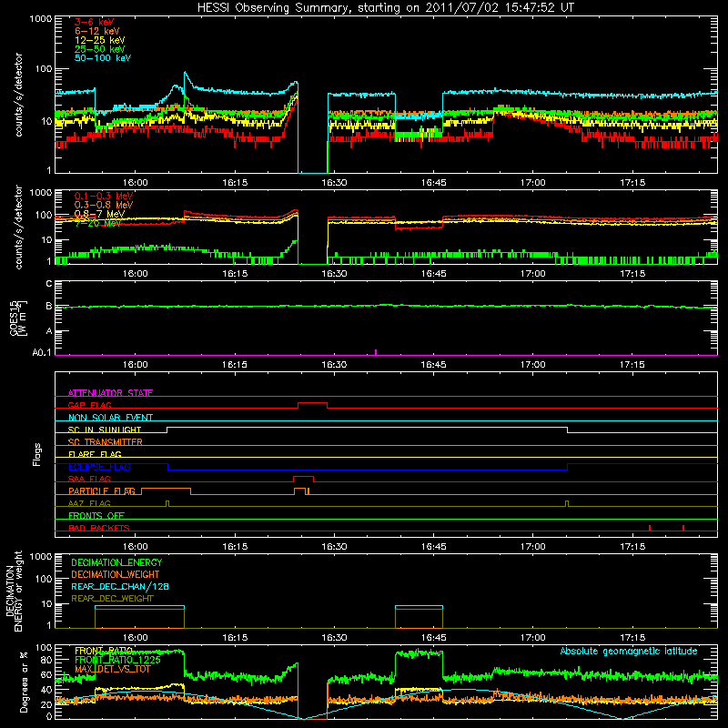This screenshot has height=728, width=728.
Task: Click the HESSI Observing Summary plot title
Action: coord(385,8)
